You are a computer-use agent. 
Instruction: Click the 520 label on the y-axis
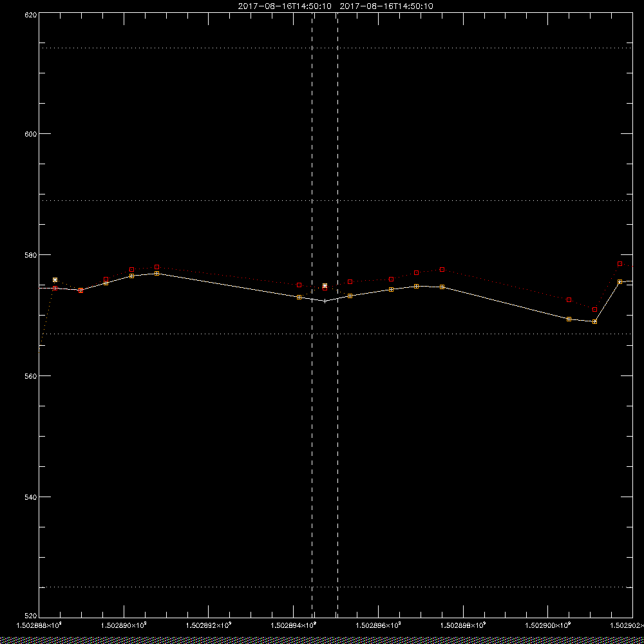tap(31, 616)
